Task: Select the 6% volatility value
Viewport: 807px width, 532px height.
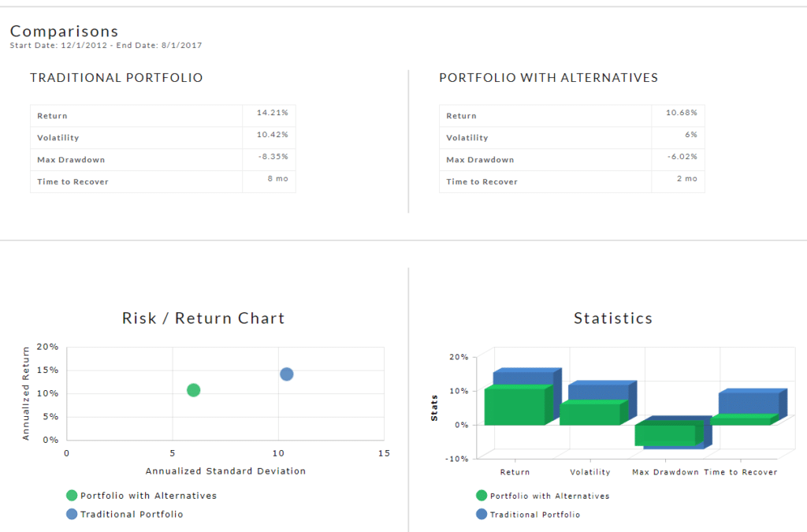Action: [x=691, y=135]
